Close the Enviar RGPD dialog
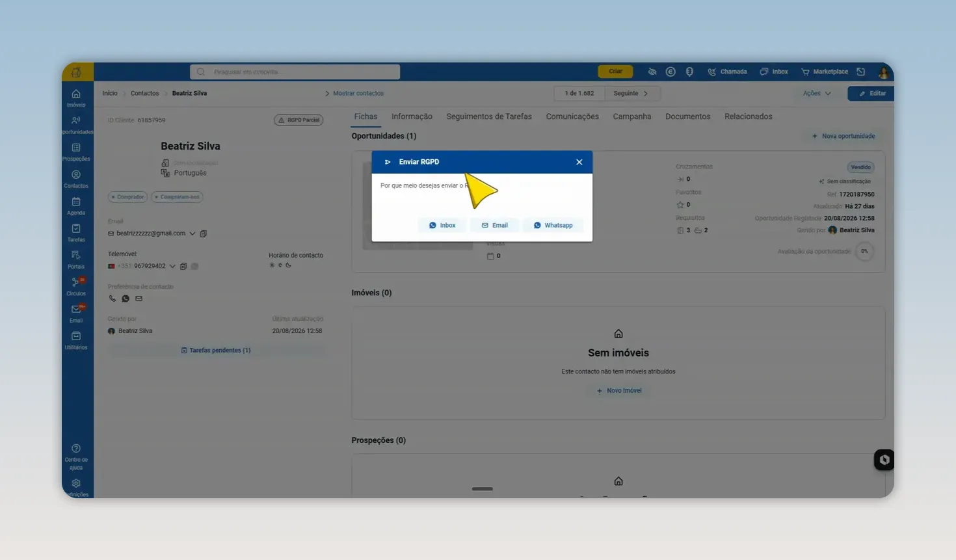The height and width of the screenshot is (560, 956). [x=579, y=162]
